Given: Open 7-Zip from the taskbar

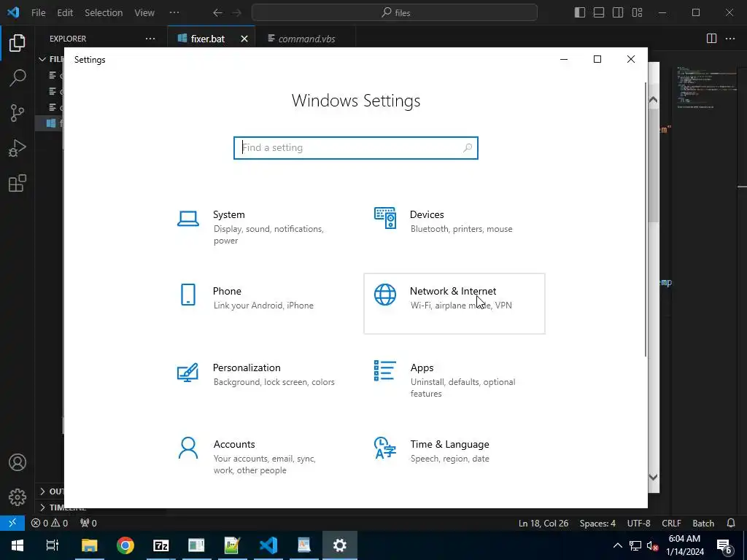Looking at the screenshot, I should 161,545.
